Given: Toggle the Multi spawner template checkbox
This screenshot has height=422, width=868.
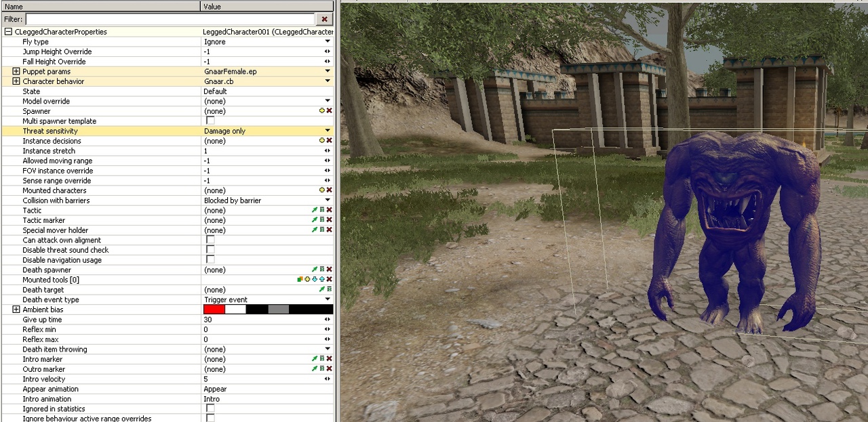Looking at the screenshot, I should 210,121.
